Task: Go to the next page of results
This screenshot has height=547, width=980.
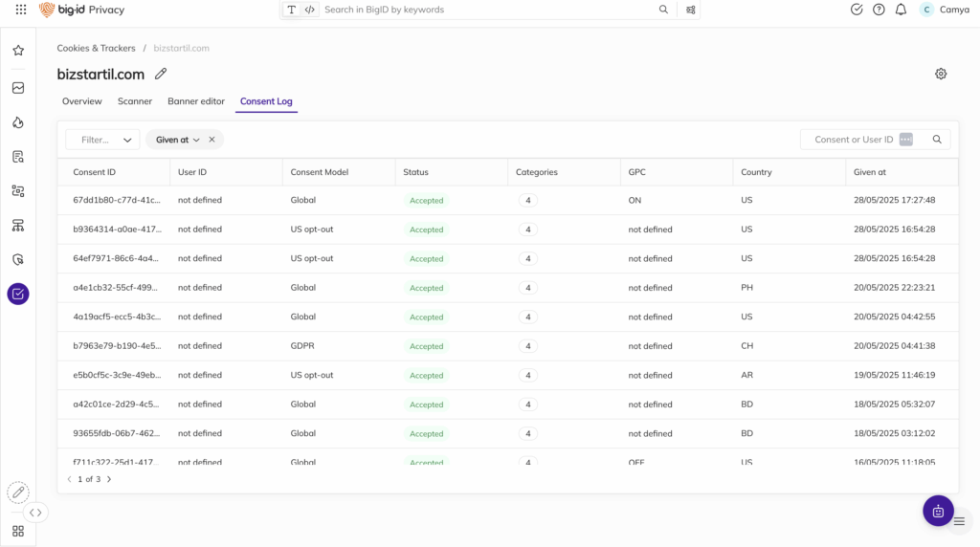Action: 109,479
